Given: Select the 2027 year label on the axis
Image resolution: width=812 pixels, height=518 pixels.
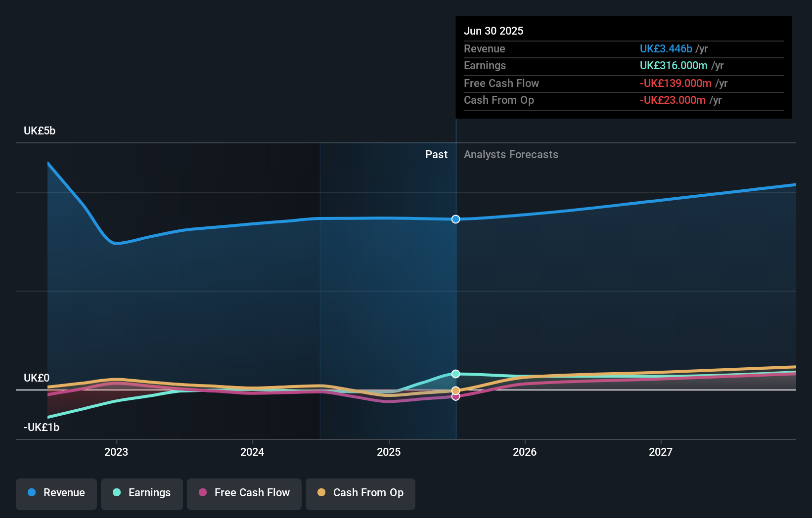Looking at the screenshot, I should pos(661,451).
